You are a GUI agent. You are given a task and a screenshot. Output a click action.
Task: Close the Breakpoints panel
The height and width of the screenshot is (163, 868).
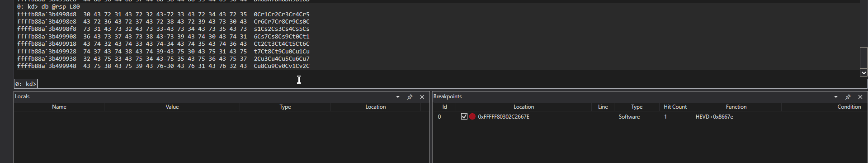[x=860, y=97]
